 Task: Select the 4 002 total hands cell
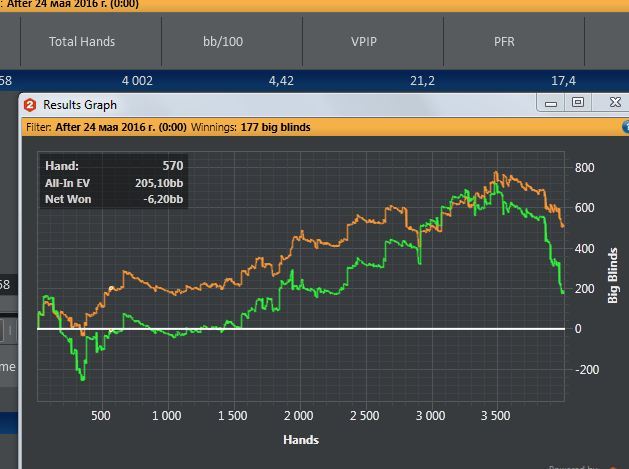137,81
